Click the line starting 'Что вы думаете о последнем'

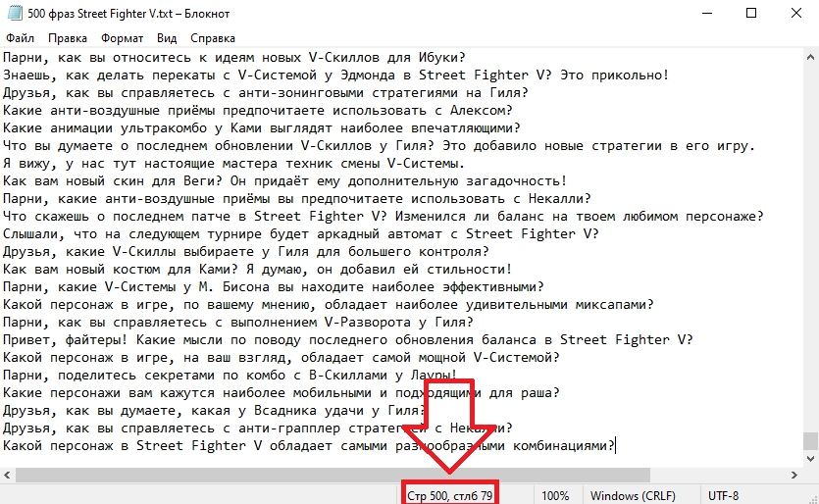[x=380, y=146]
